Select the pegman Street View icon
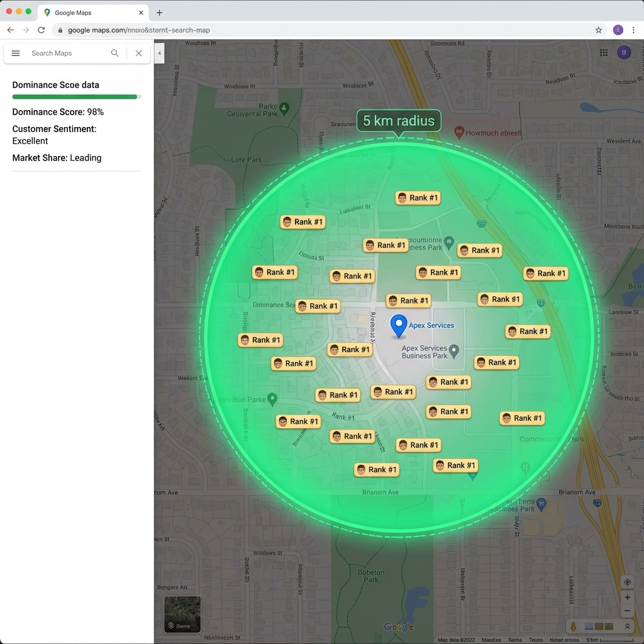The width and height of the screenshot is (644, 644). coord(573,626)
